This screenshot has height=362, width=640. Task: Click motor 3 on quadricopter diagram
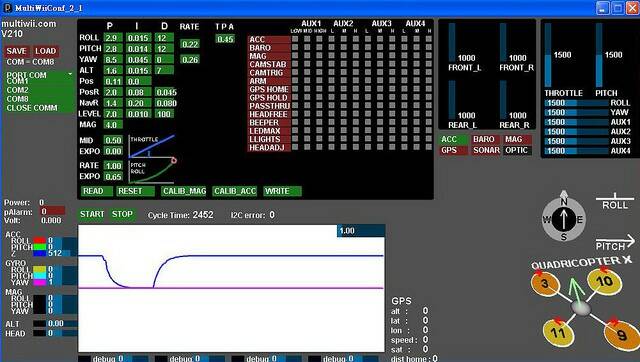pyautogui.click(x=544, y=283)
